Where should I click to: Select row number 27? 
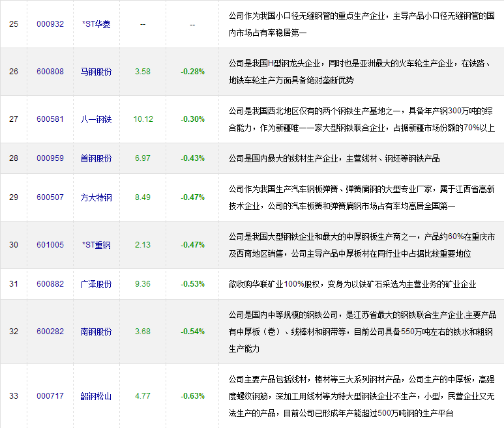(14, 119)
